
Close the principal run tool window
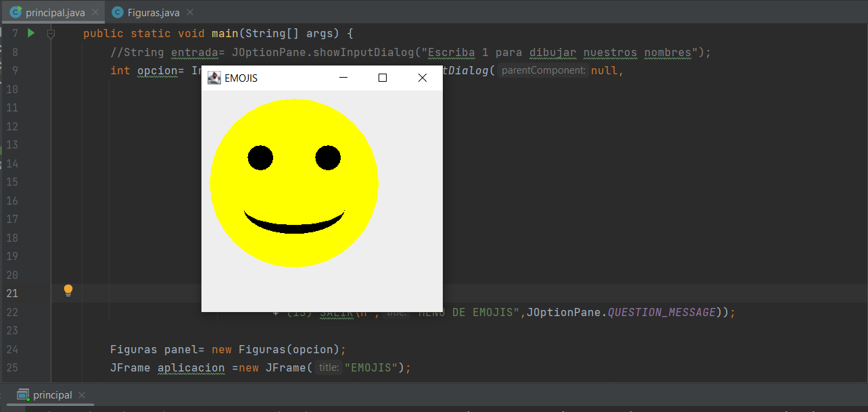click(x=81, y=395)
